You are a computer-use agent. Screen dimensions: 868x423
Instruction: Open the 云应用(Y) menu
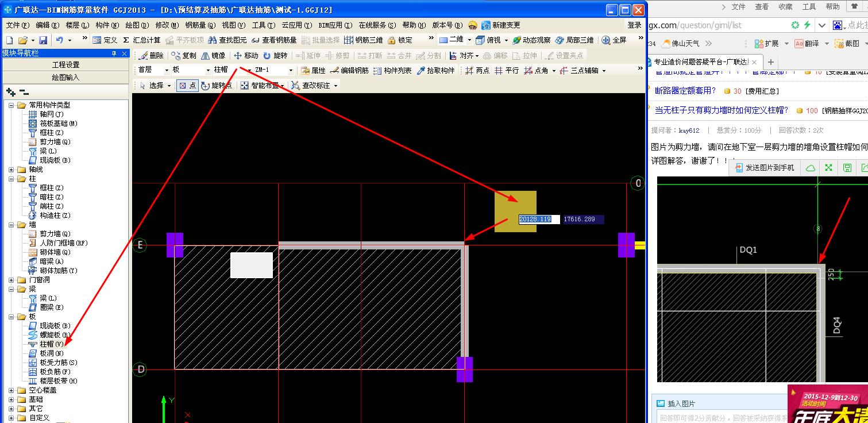pyautogui.click(x=297, y=25)
